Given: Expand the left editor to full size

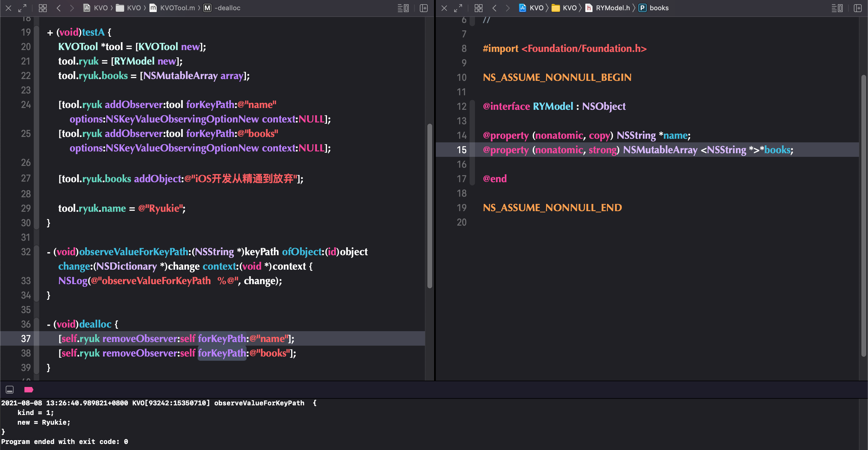Looking at the screenshot, I should pos(22,8).
